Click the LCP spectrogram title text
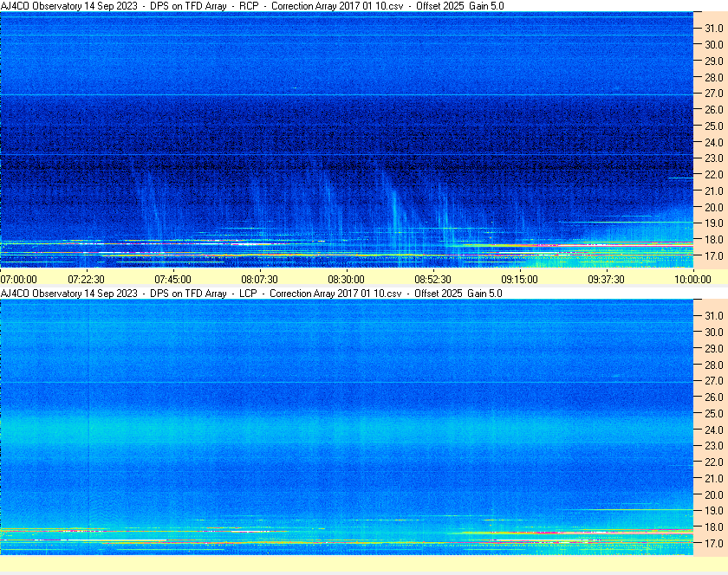Image resolution: width=728 pixels, height=575 pixels. pyautogui.click(x=252, y=294)
